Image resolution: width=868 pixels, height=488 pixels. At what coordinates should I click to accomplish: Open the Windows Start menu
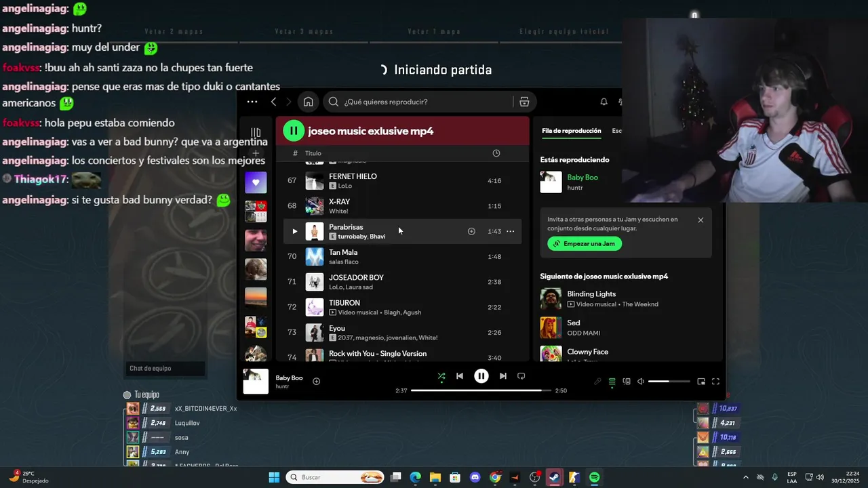274,477
